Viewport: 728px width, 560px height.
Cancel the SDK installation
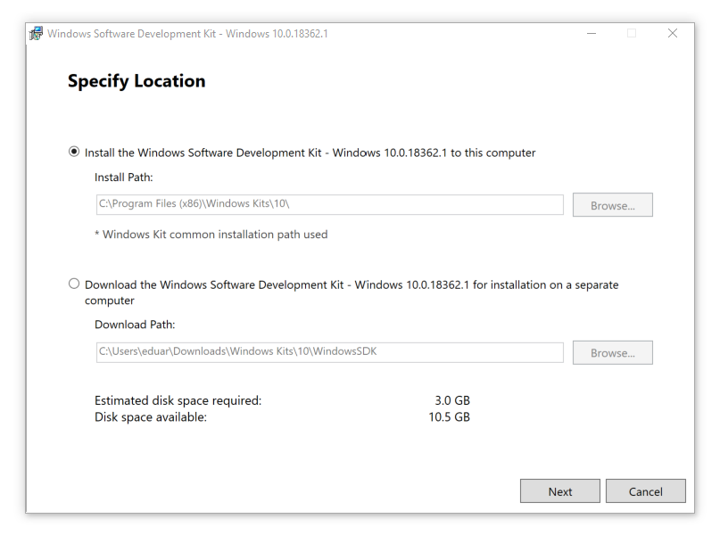point(645,491)
